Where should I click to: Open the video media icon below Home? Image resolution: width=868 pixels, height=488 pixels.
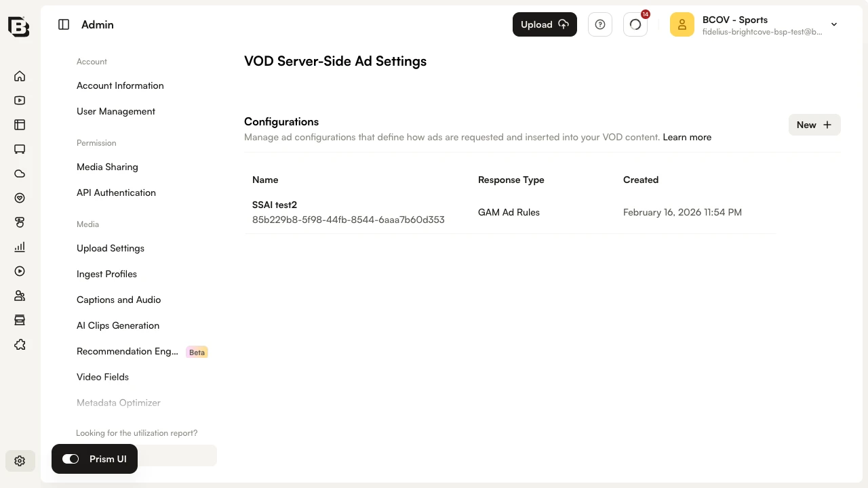pyautogui.click(x=20, y=100)
